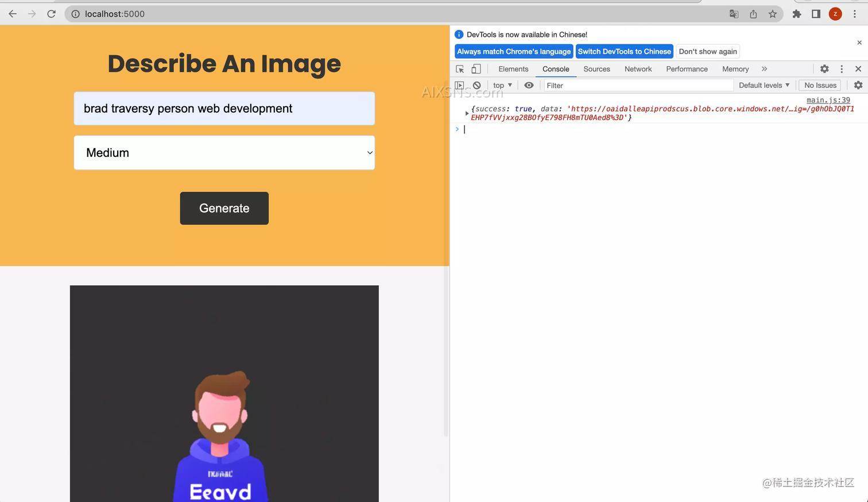Open the Default levels dropdown

(x=764, y=85)
